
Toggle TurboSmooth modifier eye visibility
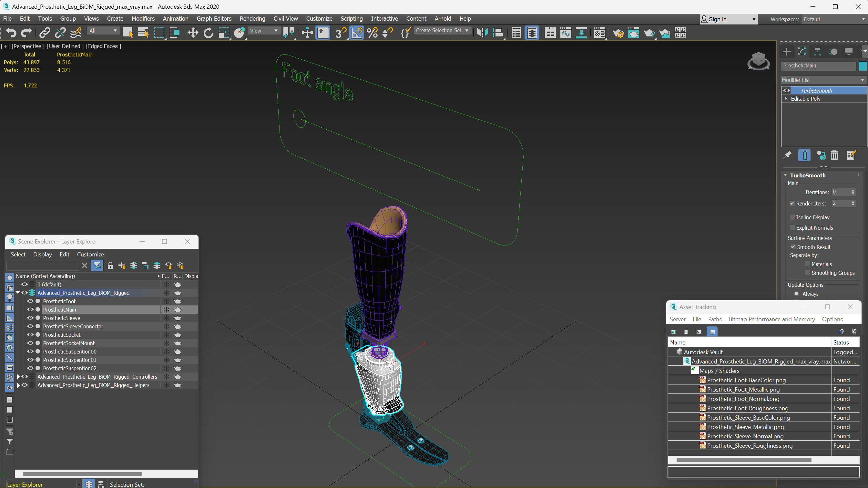coord(786,90)
